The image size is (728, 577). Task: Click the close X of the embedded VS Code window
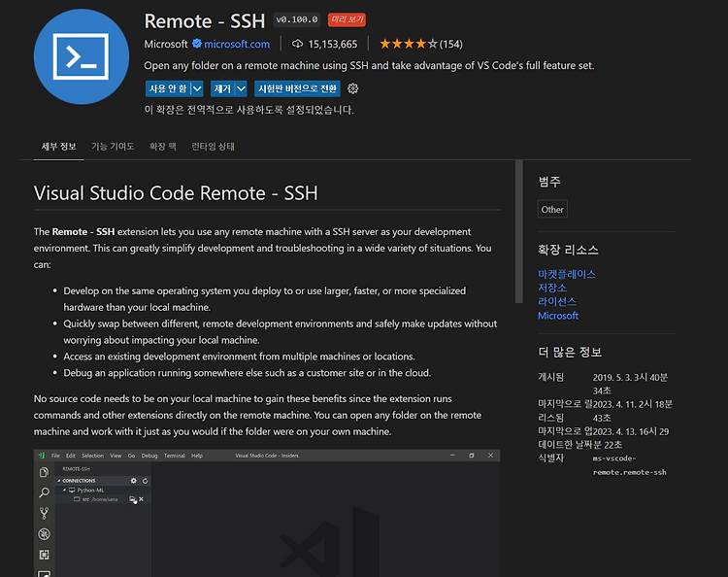pos(490,456)
